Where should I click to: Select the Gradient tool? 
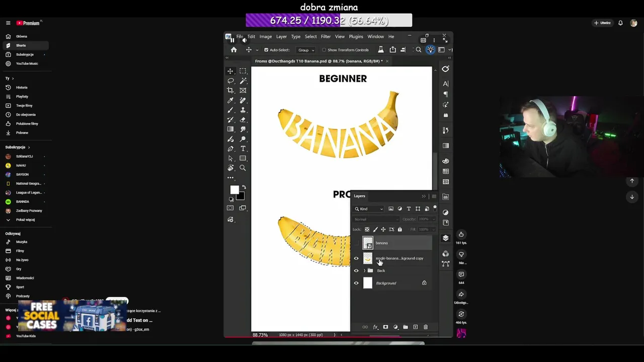(x=230, y=129)
